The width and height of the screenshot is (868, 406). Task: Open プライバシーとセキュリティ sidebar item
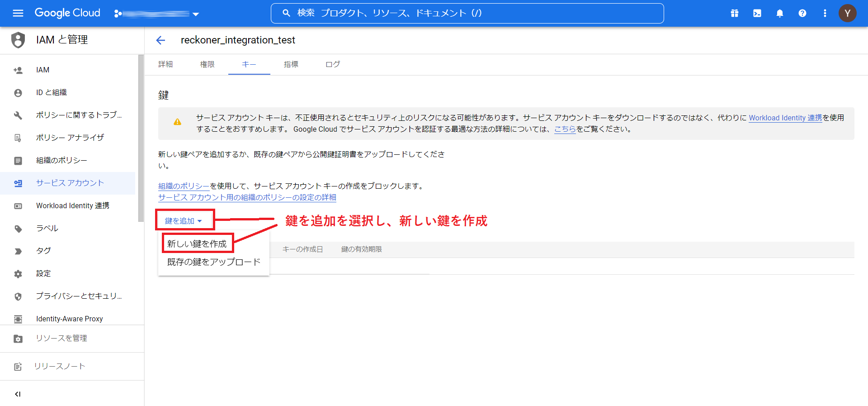click(x=68, y=296)
